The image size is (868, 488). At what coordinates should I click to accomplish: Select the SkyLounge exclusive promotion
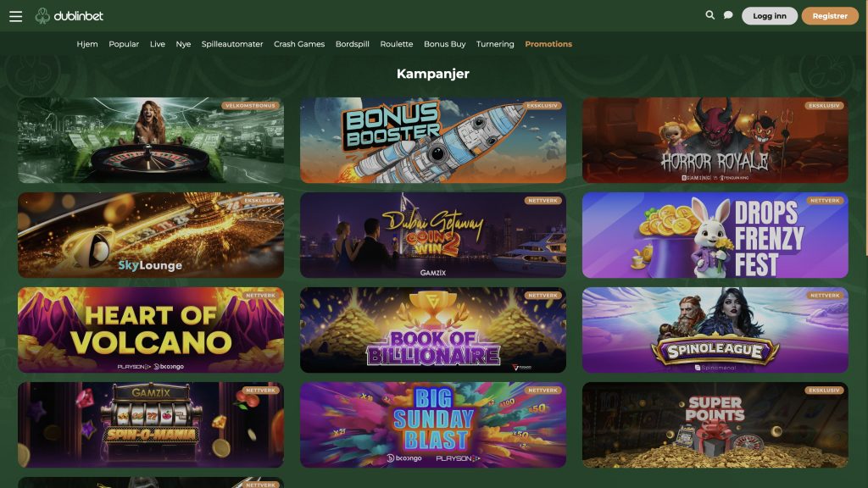151,236
